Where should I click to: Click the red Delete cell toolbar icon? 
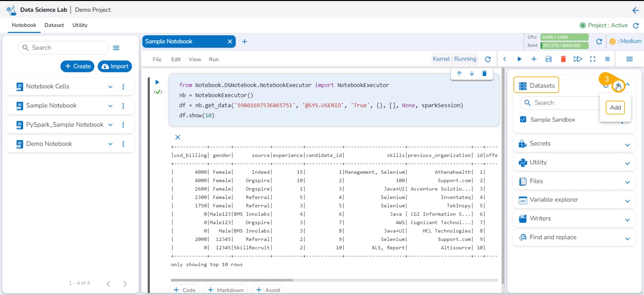click(563, 59)
